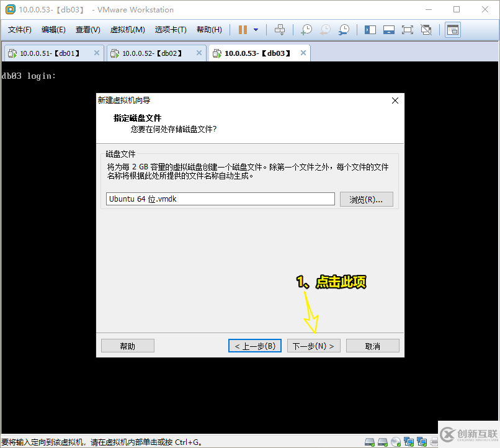Image resolution: width=500 pixels, height=448 pixels.
Task: Close the 新建虚拟机向导 dialog with X
Action: 395,101
